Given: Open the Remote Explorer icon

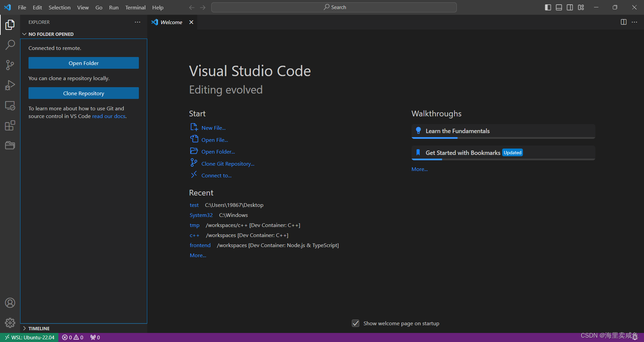Looking at the screenshot, I should click(x=10, y=105).
